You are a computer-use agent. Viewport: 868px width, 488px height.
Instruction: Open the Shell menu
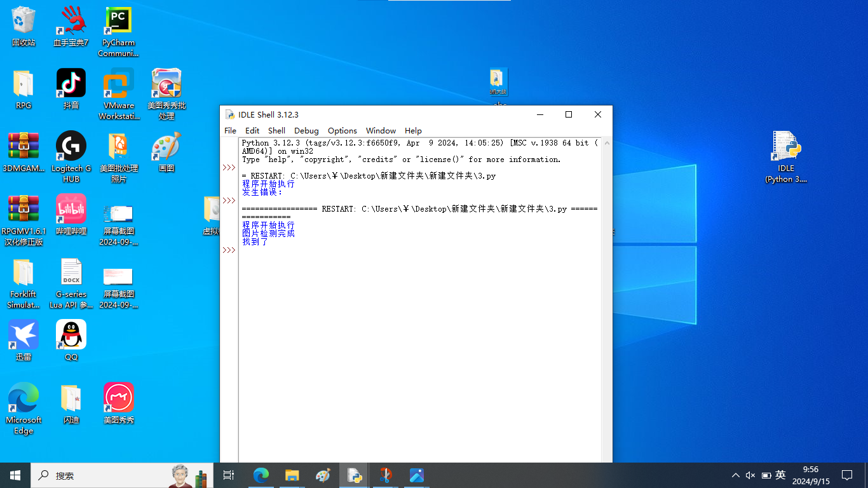coord(276,130)
